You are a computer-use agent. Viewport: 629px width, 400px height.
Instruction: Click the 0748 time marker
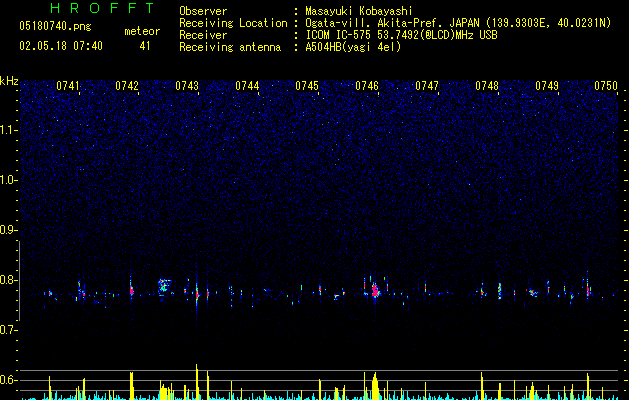click(x=487, y=86)
